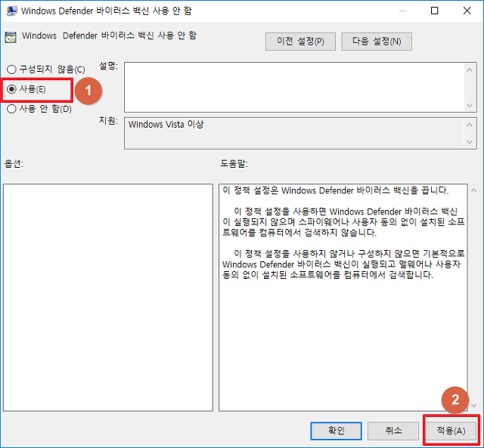Minimize the policy dialog window

tap(402, 11)
